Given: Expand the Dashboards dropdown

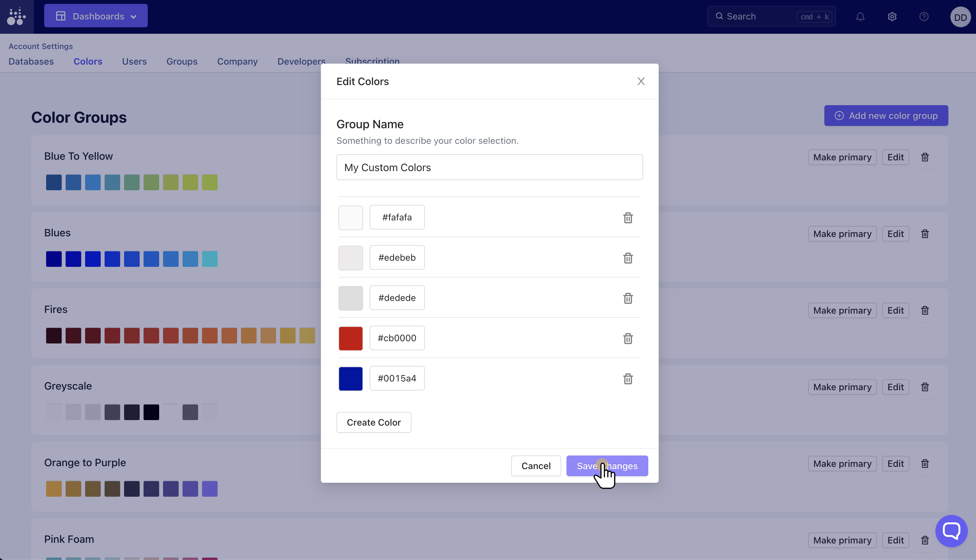Looking at the screenshot, I should 96,16.
